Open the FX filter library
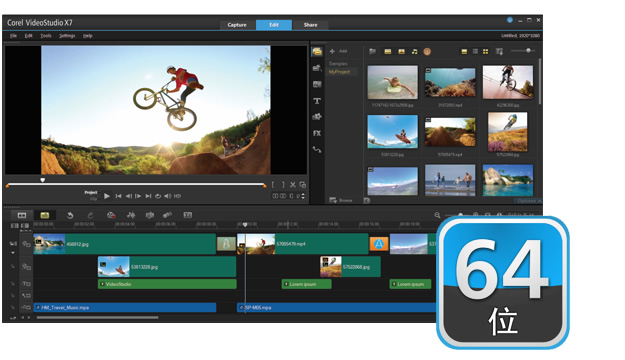Image resolution: width=625 pixels, height=360 pixels. [317, 133]
